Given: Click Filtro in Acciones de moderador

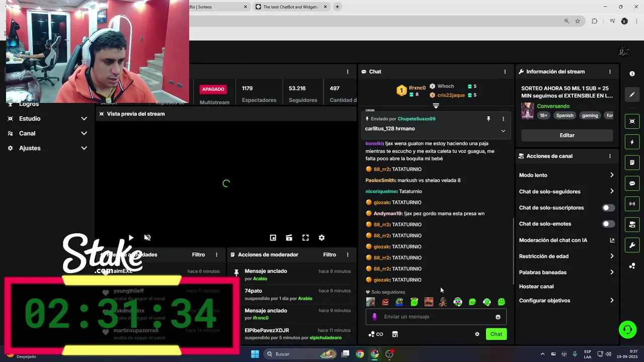Looking at the screenshot, I should point(330,255).
